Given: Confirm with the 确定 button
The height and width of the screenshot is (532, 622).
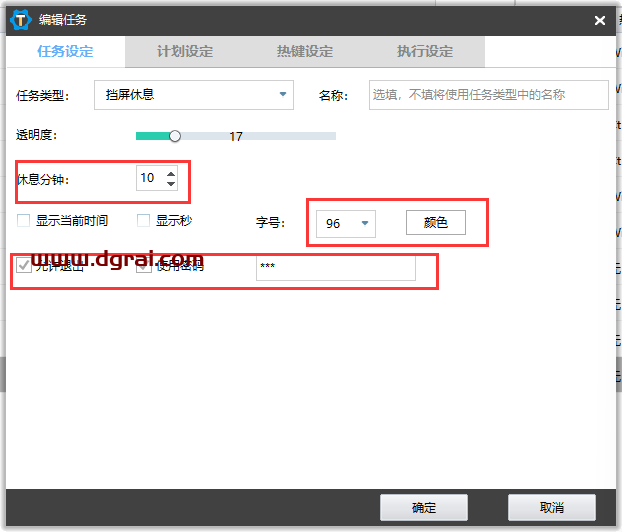Looking at the screenshot, I should 424,507.
